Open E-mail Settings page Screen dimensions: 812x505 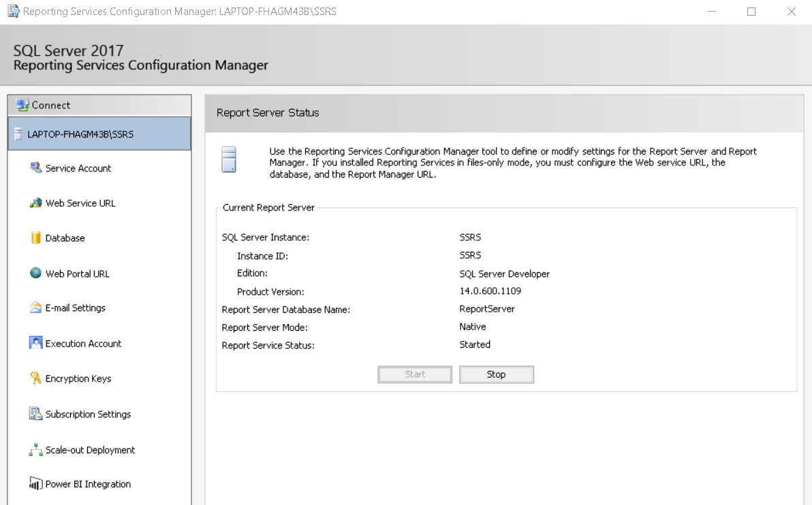(x=75, y=308)
